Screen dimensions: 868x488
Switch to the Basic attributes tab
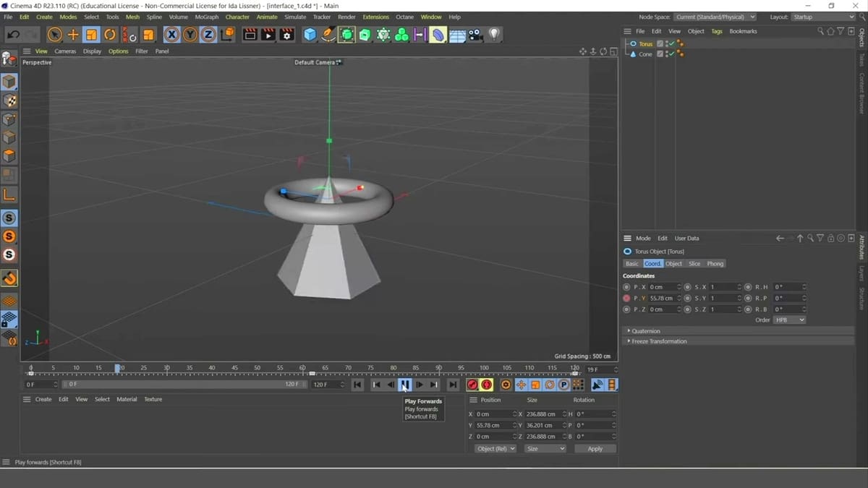[x=632, y=264]
